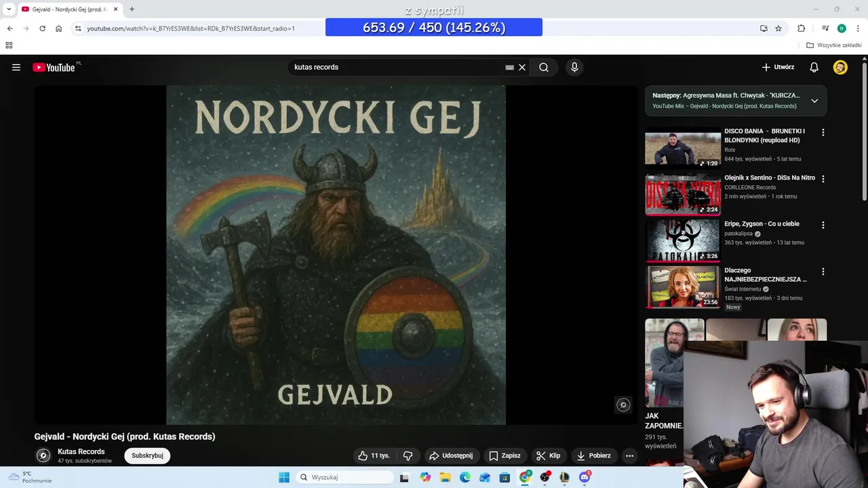Open 'Eripe, Zygson - Co u ciebie' title
868x488 pixels.
coord(762,224)
